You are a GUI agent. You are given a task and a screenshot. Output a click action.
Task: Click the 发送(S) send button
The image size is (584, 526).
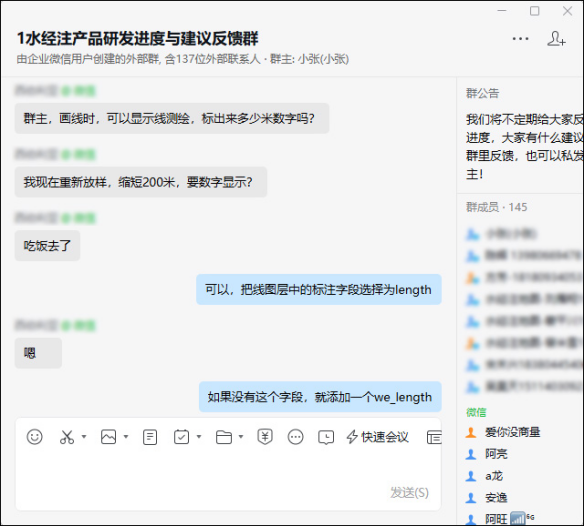click(x=409, y=492)
